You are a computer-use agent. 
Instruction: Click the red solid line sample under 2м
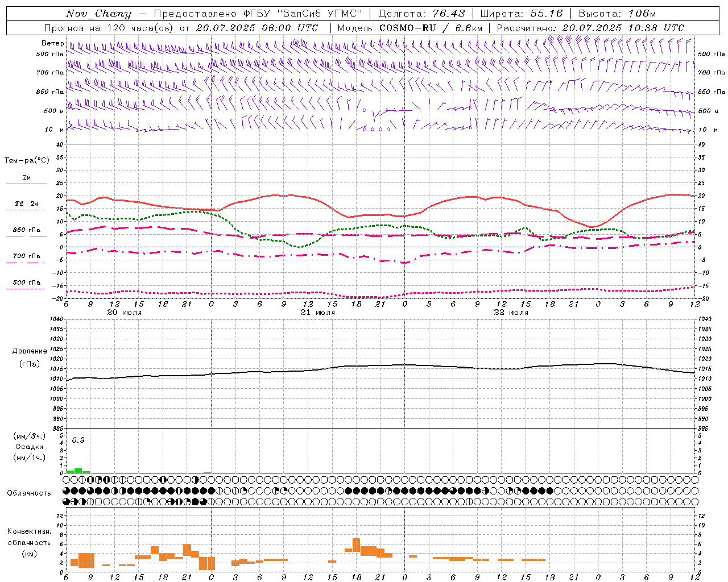pyautogui.click(x=26, y=184)
